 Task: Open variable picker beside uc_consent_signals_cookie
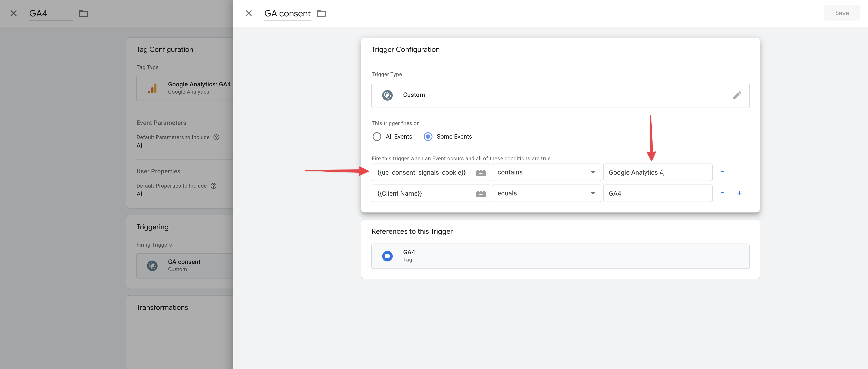(481, 172)
